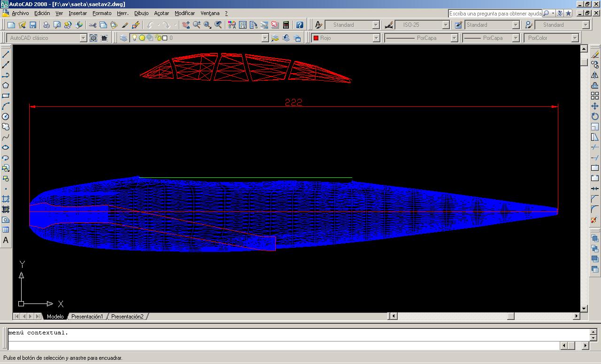This screenshot has width=601, height=364.
Task: Switch to the Presentación1 tab
Action: tap(87, 317)
